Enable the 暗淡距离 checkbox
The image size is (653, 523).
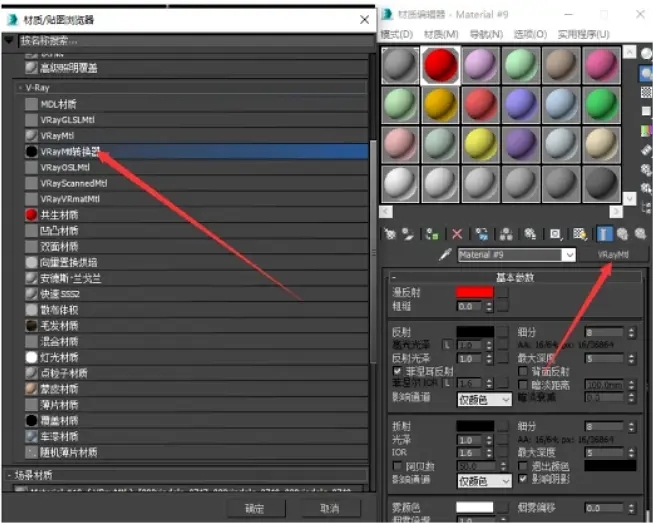pyautogui.click(x=522, y=384)
